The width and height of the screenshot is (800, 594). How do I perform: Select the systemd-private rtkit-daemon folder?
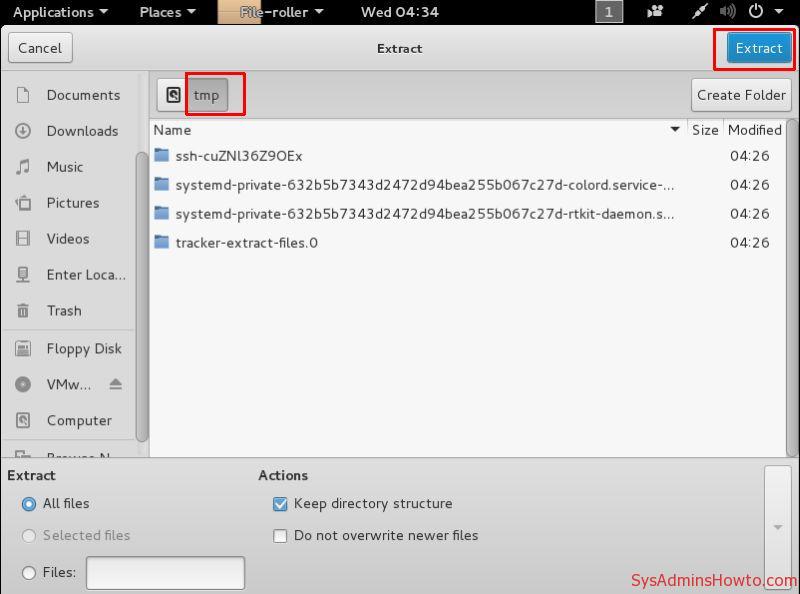coord(467,214)
